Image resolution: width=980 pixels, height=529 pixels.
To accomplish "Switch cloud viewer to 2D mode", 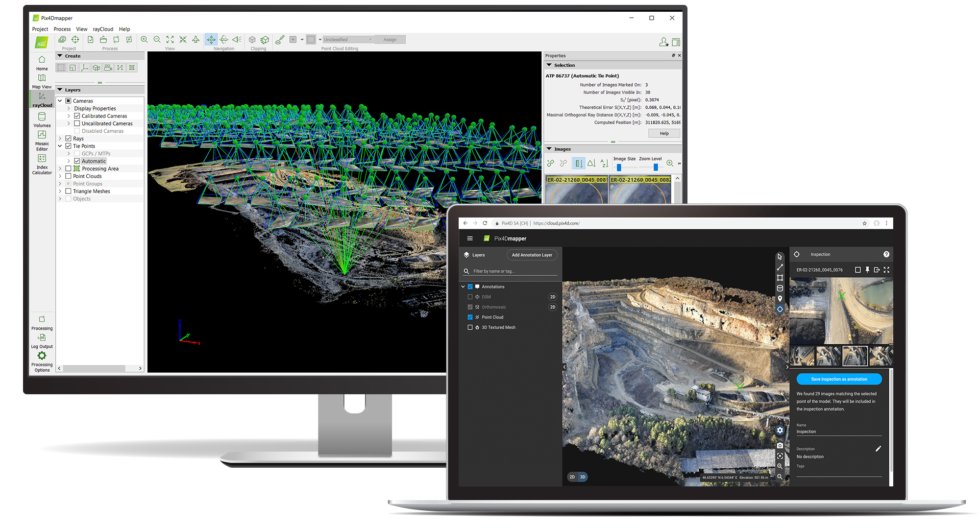I will pos(572,477).
